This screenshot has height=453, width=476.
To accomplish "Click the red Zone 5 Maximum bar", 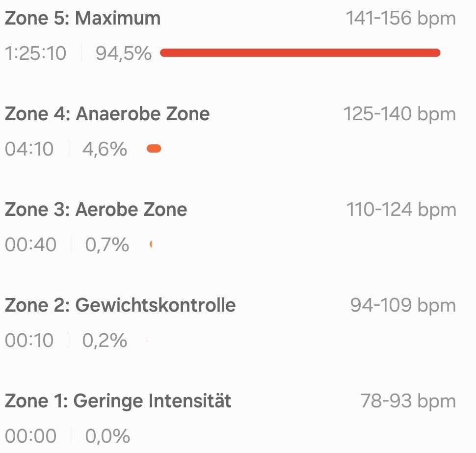I will [300, 53].
